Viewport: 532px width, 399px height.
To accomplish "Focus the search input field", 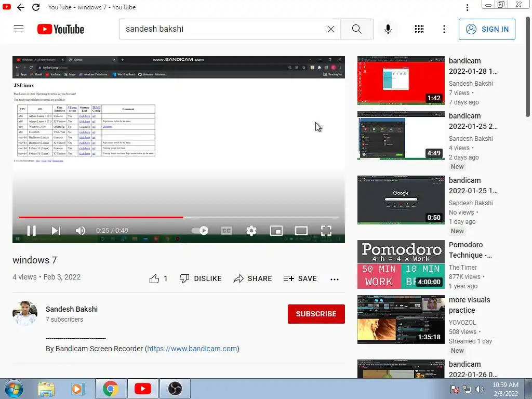I will pos(224,29).
